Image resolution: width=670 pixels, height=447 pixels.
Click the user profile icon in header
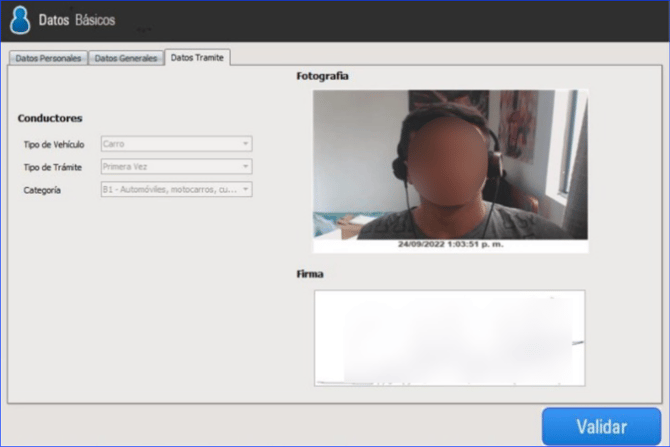pos(20,21)
